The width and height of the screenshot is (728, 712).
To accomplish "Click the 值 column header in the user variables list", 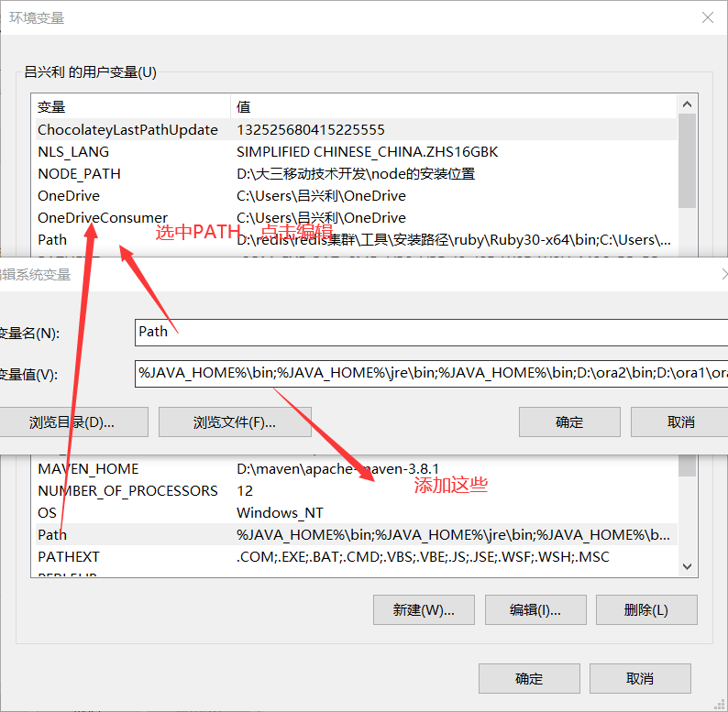I will tap(454, 107).
